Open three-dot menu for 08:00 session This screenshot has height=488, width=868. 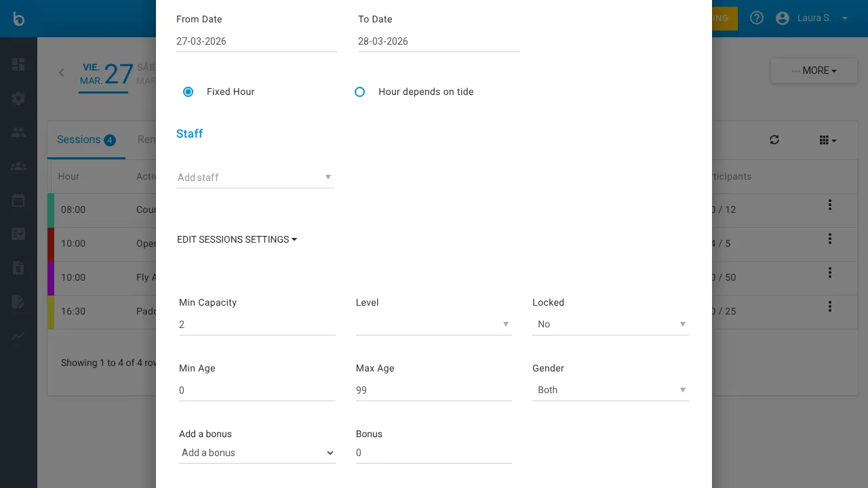(829, 205)
